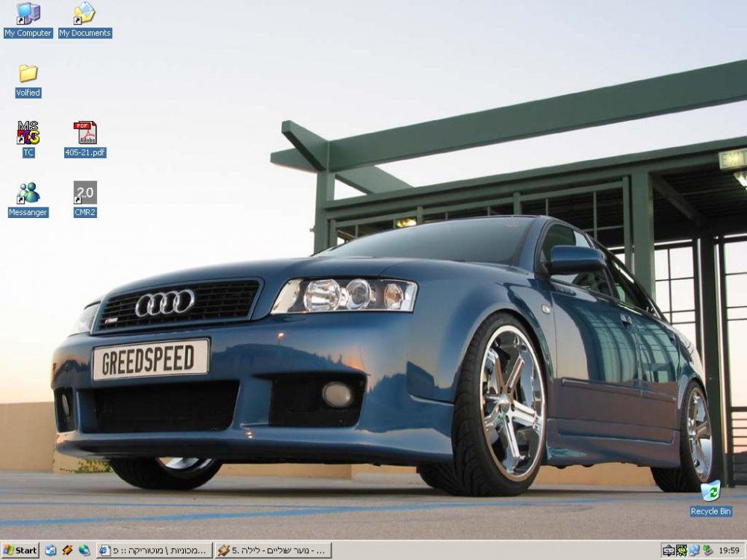Screen dimensions: 747x560
Task: Open the Start menu
Action: [x=20, y=550]
